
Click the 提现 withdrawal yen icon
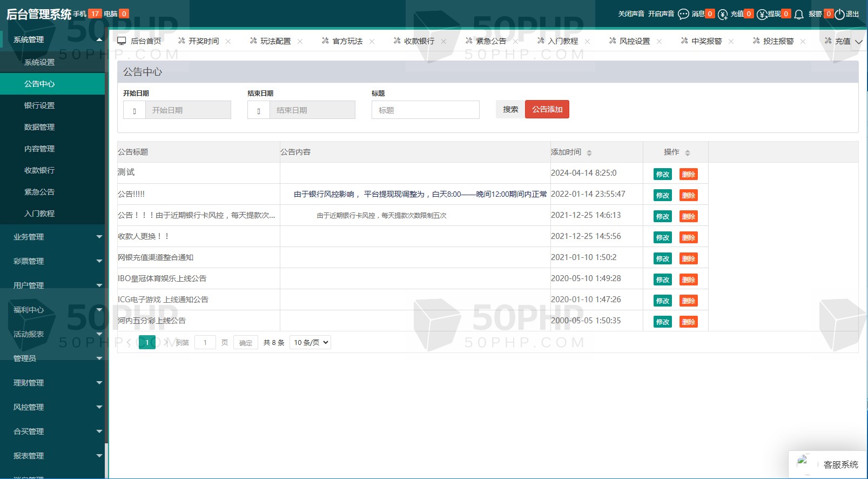[762, 15]
